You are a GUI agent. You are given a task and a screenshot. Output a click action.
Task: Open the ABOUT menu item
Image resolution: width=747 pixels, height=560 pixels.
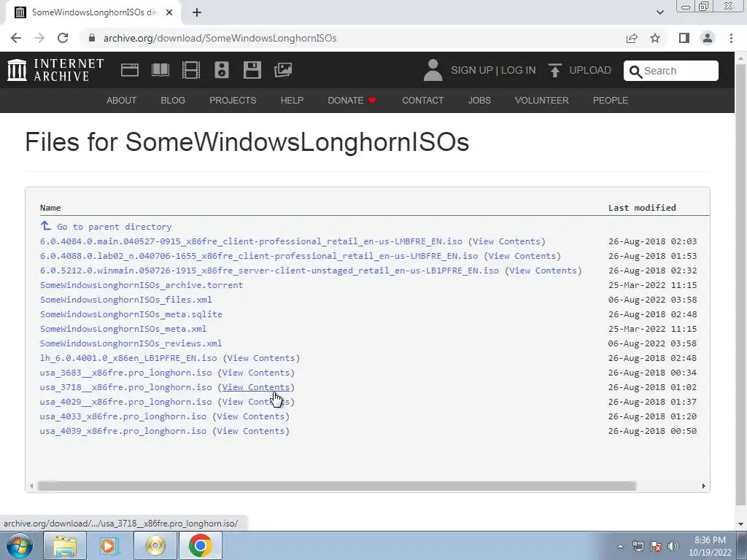122,101
